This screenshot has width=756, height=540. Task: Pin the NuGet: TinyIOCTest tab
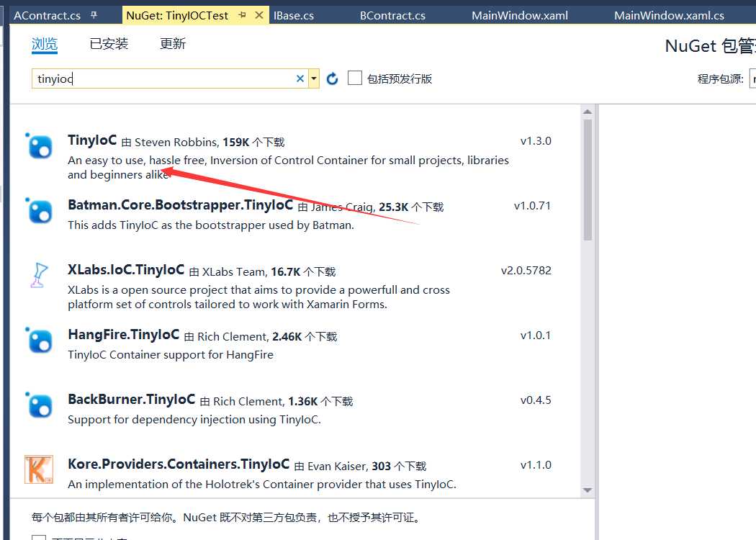[243, 15]
